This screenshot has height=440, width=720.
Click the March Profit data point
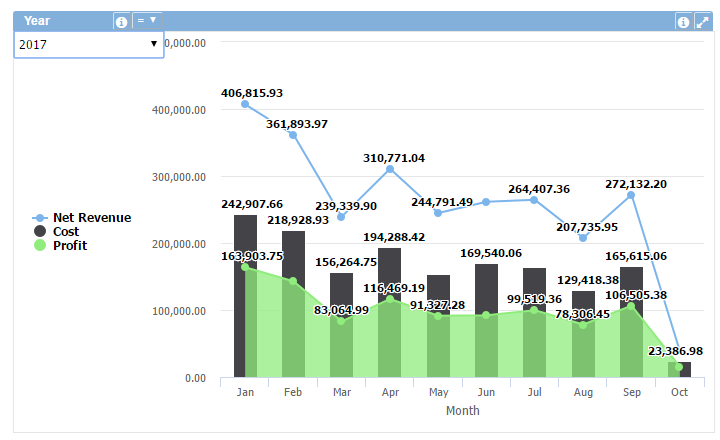coord(341,321)
